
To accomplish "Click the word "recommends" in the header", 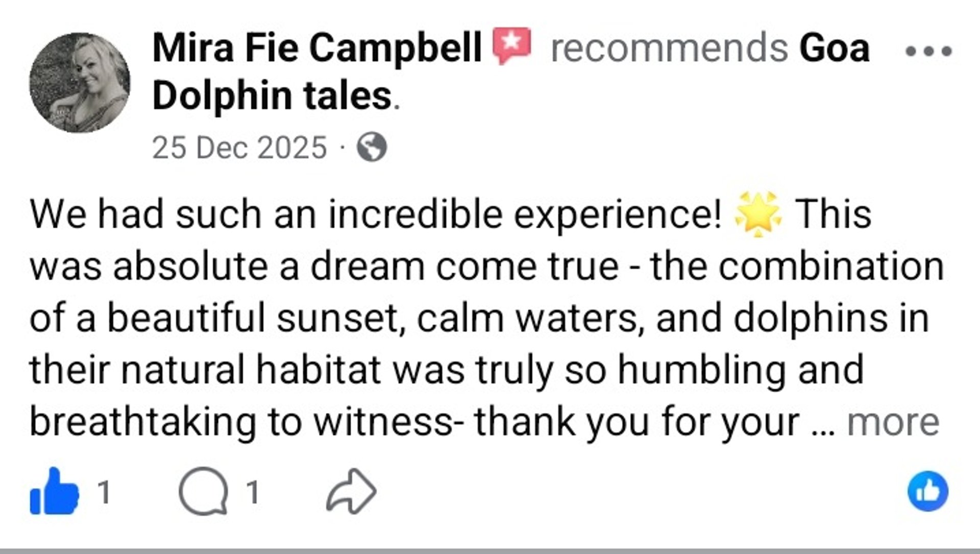I will tap(669, 48).
